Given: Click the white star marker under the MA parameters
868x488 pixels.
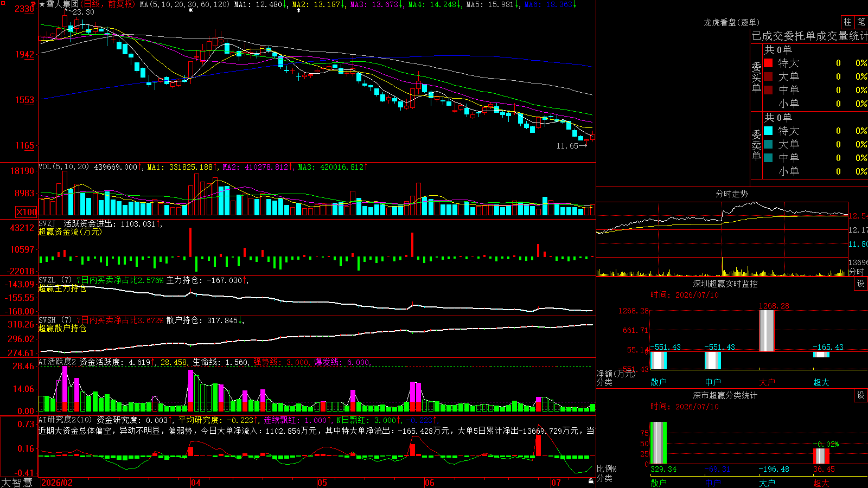Looking at the screenshot, I should pyautogui.click(x=191, y=11).
